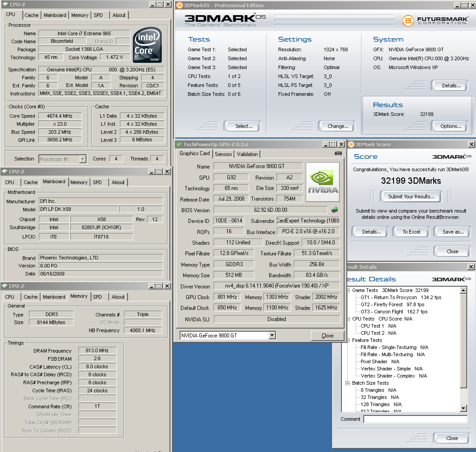Collapse the Game Tests tree node
Image resolution: width=476 pixels, height=452 pixels.
(348, 291)
